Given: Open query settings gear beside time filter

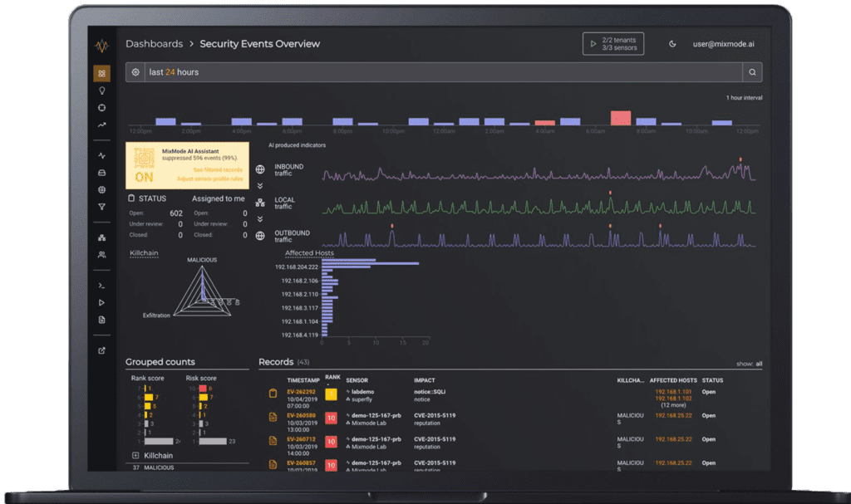Looking at the screenshot, I should (135, 72).
